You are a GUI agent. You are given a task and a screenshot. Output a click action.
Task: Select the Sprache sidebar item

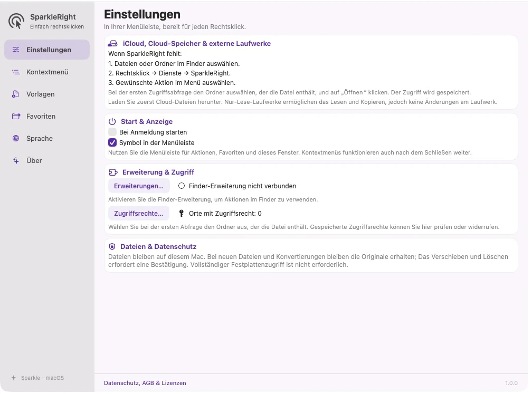pos(47,138)
